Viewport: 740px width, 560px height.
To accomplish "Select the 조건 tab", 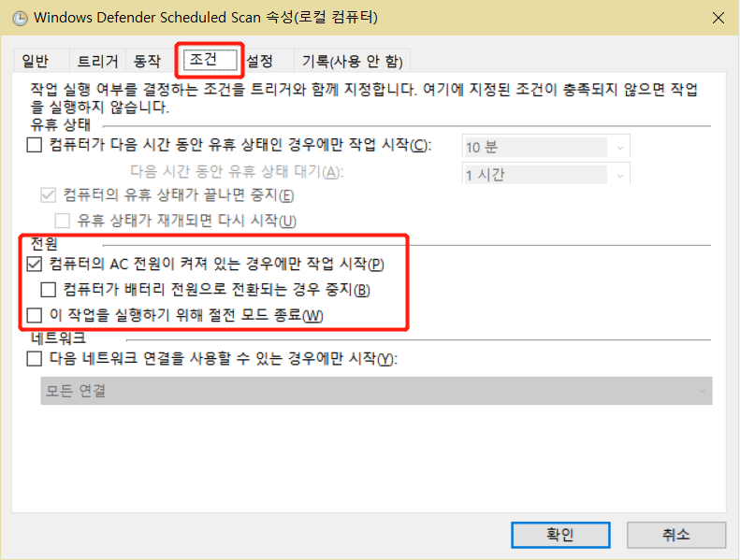I will tap(210, 60).
